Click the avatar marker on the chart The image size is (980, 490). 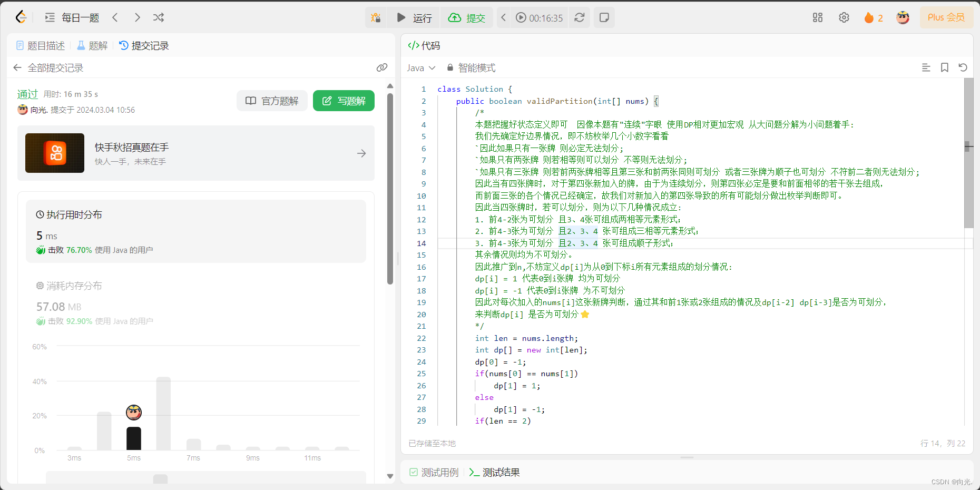134,412
